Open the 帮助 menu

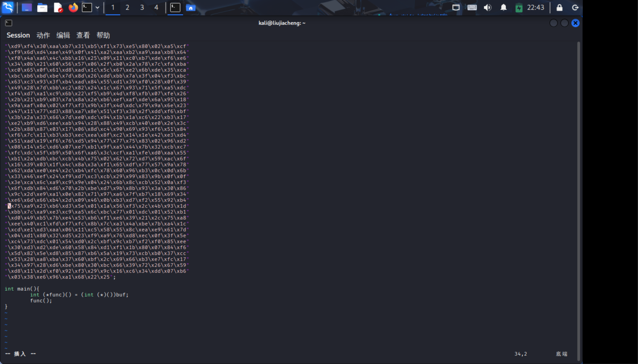coord(103,35)
